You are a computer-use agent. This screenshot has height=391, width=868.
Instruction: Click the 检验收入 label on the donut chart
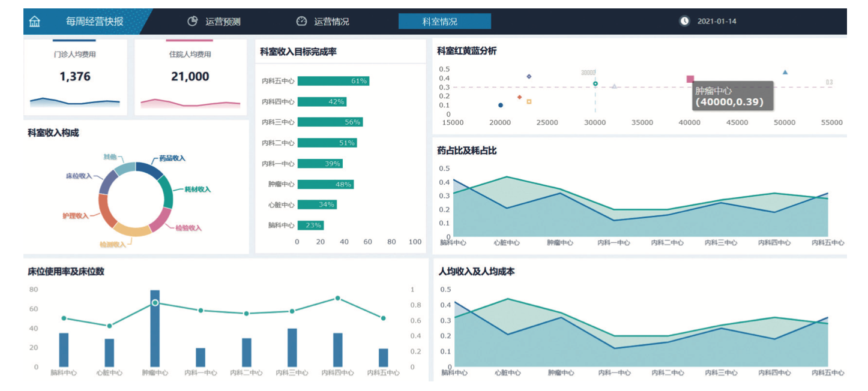pos(188,228)
